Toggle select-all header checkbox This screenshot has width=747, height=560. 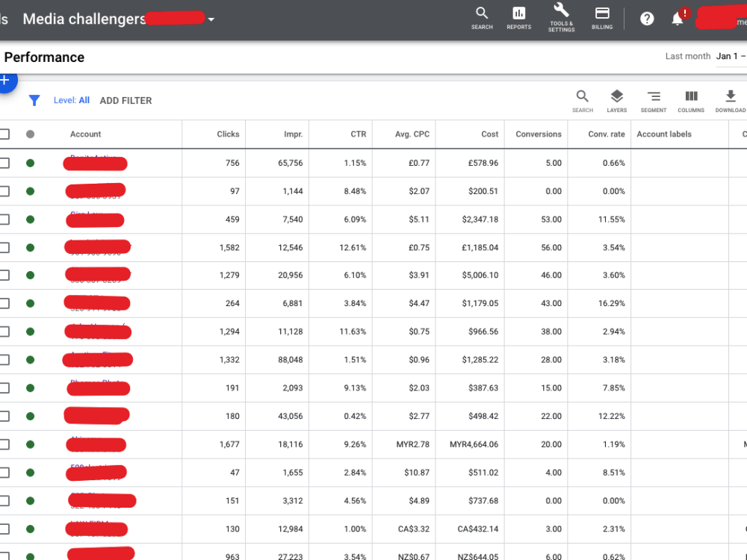pos(4,134)
